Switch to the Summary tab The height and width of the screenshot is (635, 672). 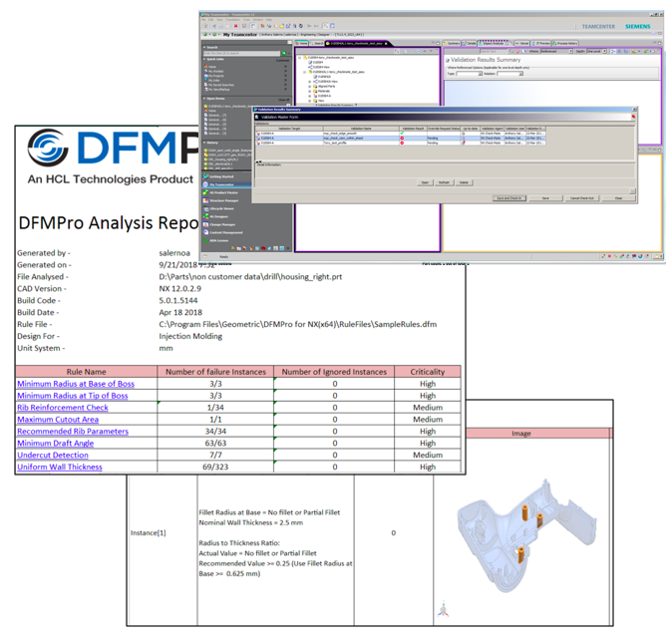(x=452, y=43)
